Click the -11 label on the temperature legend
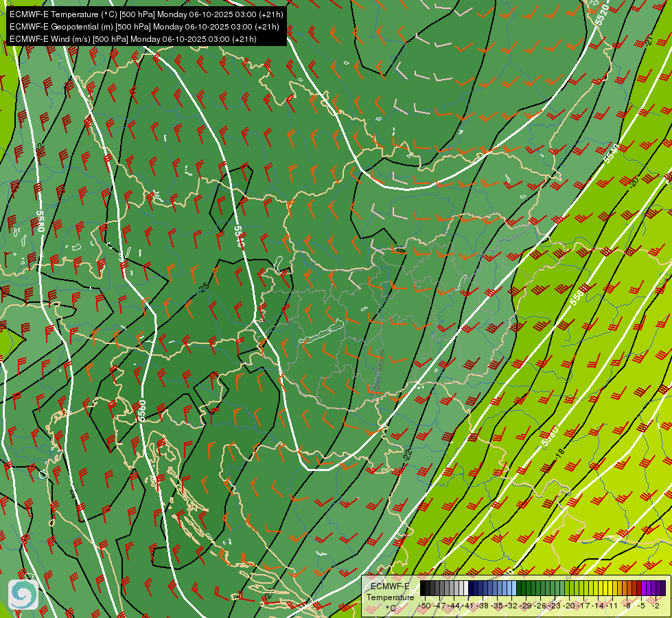The image size is (672, 618). [612, 606]
